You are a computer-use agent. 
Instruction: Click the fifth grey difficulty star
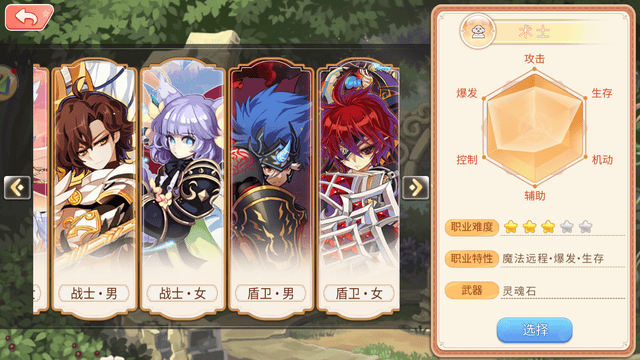(585, 227)
